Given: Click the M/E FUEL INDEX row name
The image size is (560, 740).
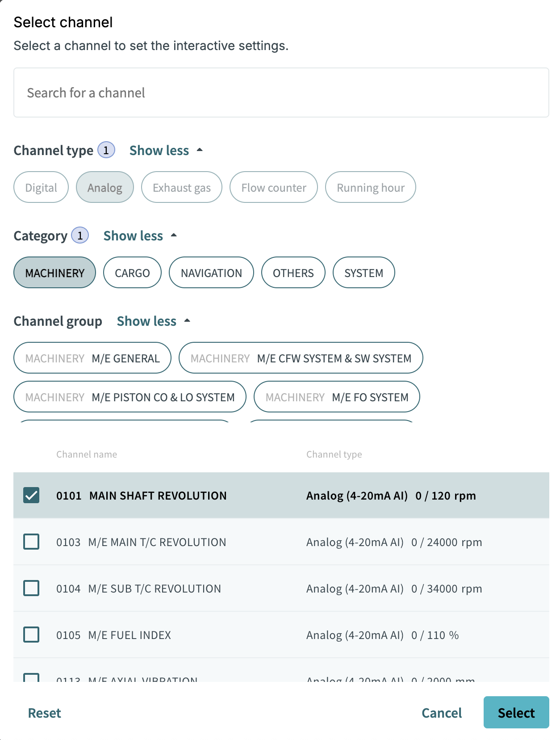Looking at the screenshot, I should [x=130, y=635].
